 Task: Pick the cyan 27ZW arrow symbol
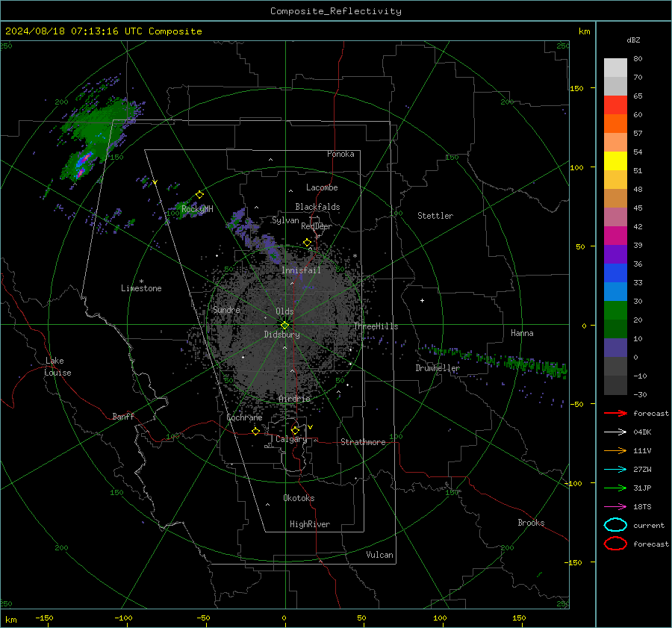(x=615, y=470)
